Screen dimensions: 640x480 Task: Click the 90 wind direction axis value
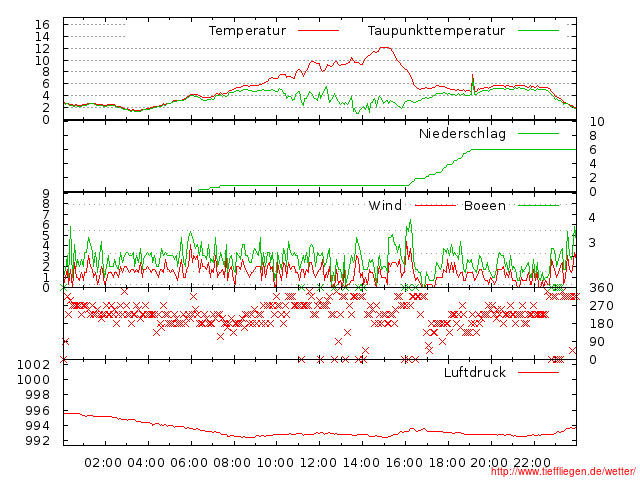click(597, 342)
